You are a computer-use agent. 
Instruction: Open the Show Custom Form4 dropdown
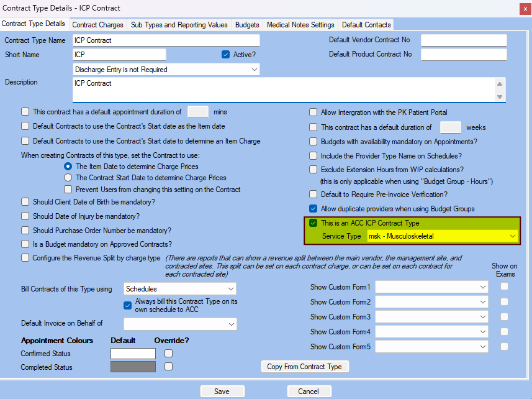(431, 332)
